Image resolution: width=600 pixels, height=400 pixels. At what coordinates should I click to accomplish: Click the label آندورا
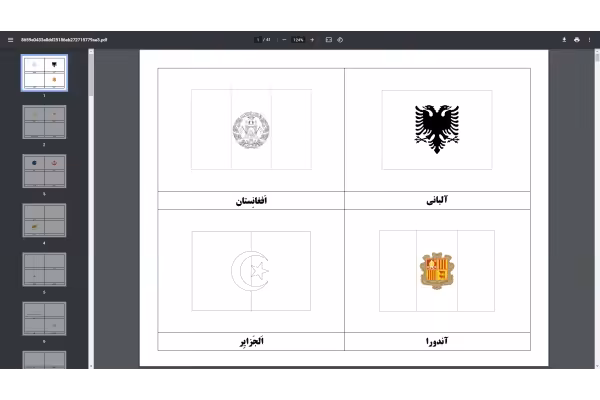[437, 341]
